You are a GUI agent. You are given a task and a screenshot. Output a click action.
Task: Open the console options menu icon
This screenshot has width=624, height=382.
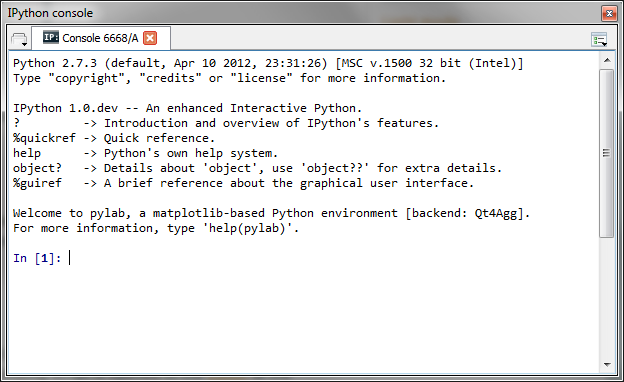599,39
